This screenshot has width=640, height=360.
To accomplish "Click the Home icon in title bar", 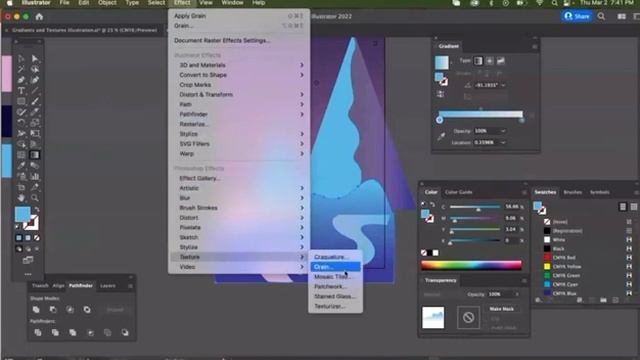I will [x=39, y=17].
